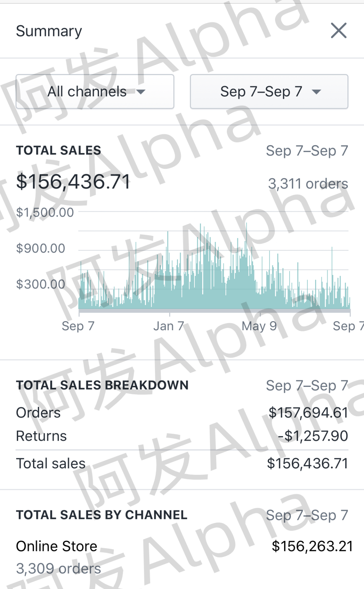The width and height of the screenshot is (364, 589).
Task: Tap the $156,436.71 headline sales figure
Action: 73,182
